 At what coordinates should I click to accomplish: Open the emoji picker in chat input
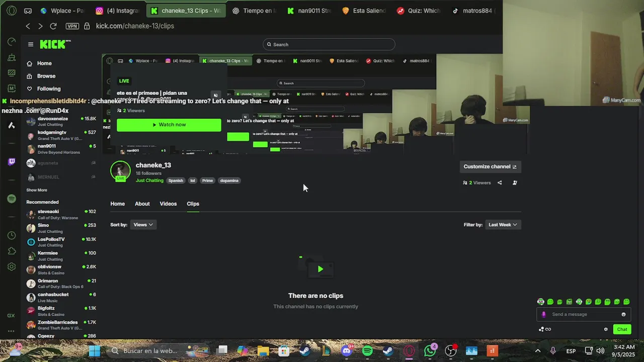point(624,314)
